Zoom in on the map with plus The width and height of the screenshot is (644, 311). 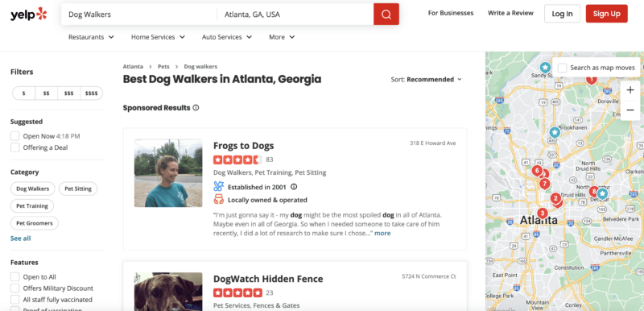pyautogui.click(x=630, y=90)
